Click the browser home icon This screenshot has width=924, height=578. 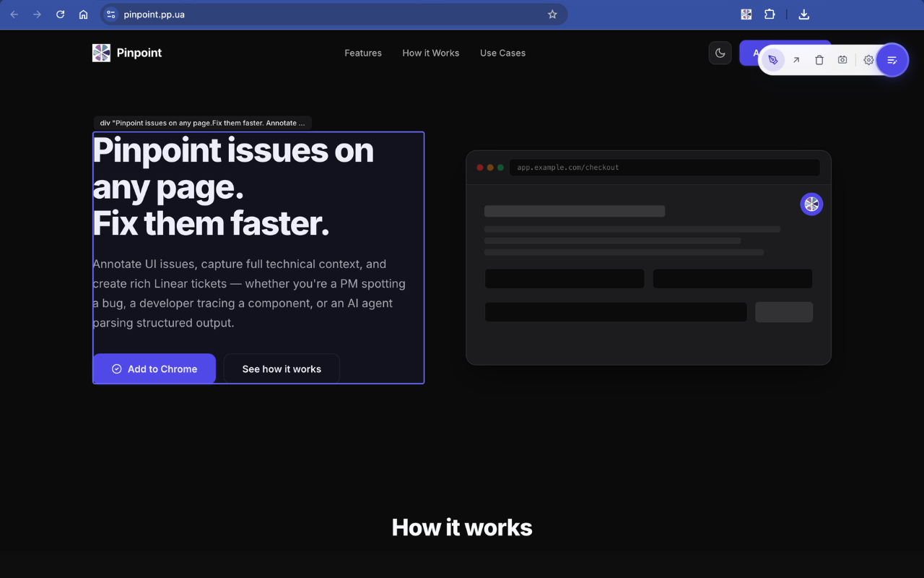[84, 14]
